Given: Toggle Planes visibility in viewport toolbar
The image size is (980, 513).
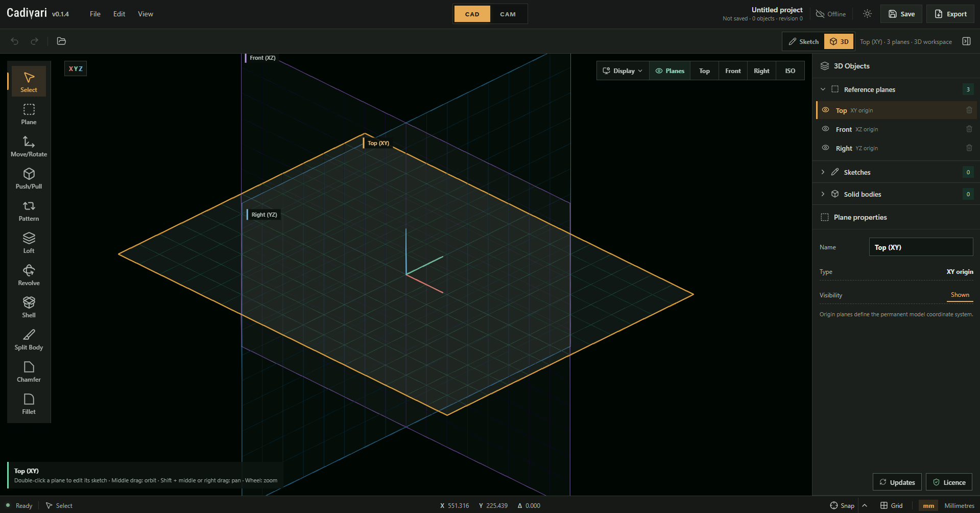Looking at the screenshot, I should tap(670, 71).
